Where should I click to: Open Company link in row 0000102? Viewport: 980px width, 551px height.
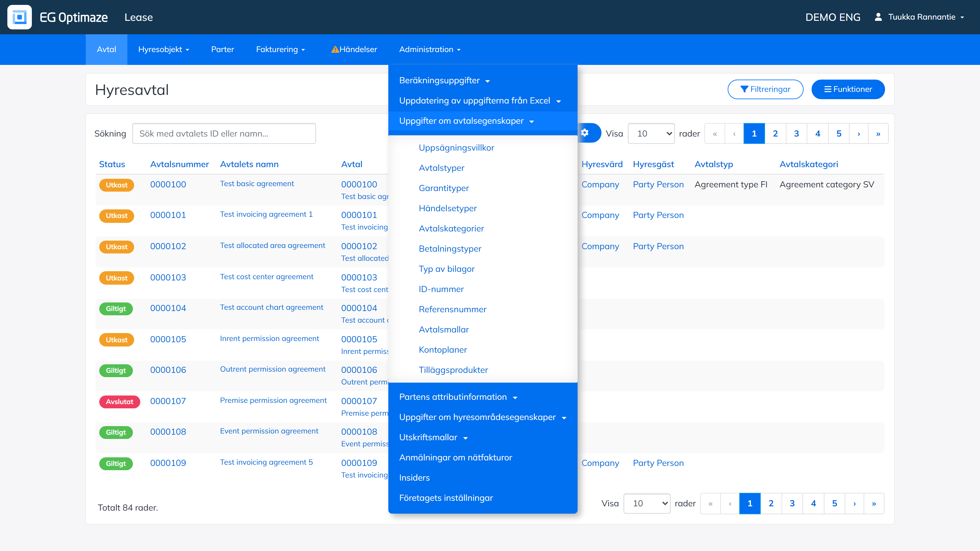coord(600,246)
